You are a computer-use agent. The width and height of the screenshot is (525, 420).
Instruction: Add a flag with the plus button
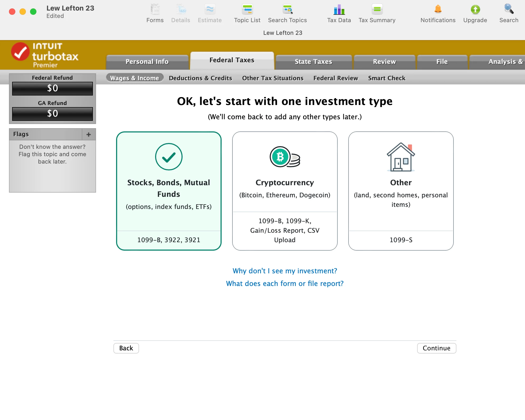89,135
